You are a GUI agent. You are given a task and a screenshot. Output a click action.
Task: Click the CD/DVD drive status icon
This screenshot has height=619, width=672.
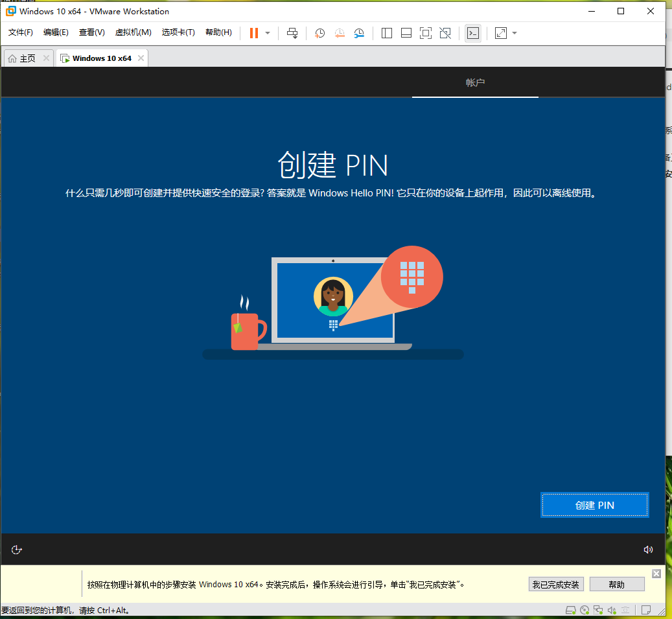tap(584, 610)
